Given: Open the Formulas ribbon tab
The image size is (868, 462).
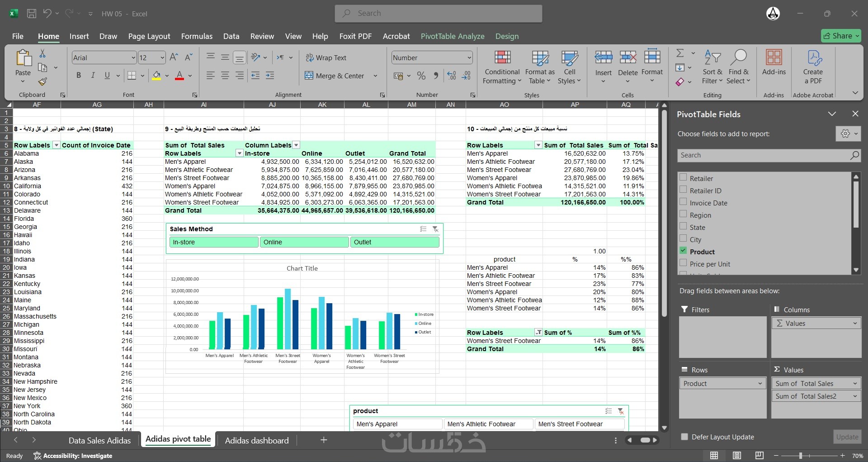Looking at the screenshot, I should 197,36.
